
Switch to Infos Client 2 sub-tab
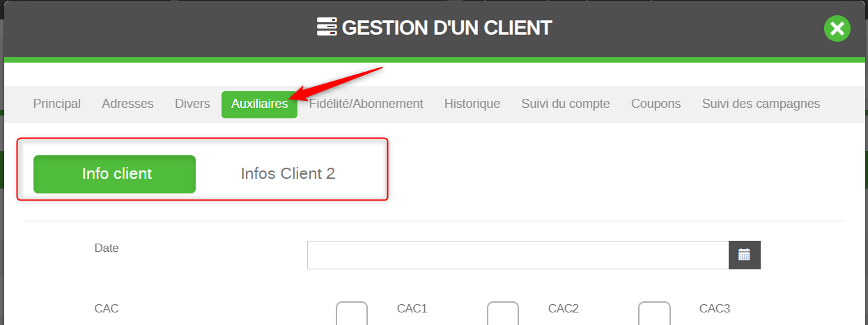[x=288, y=174]
